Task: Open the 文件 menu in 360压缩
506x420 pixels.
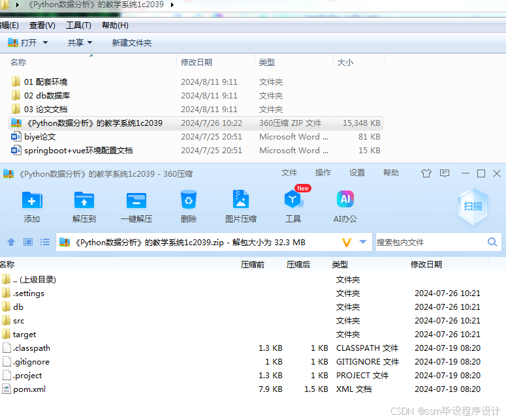Action: (289, 173)
